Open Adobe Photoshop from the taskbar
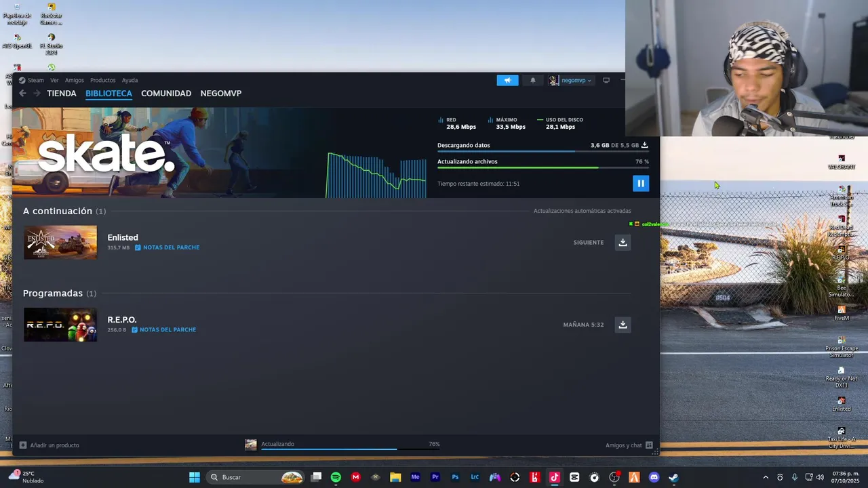This screenshot has width=868, height=488. (455, 477)
